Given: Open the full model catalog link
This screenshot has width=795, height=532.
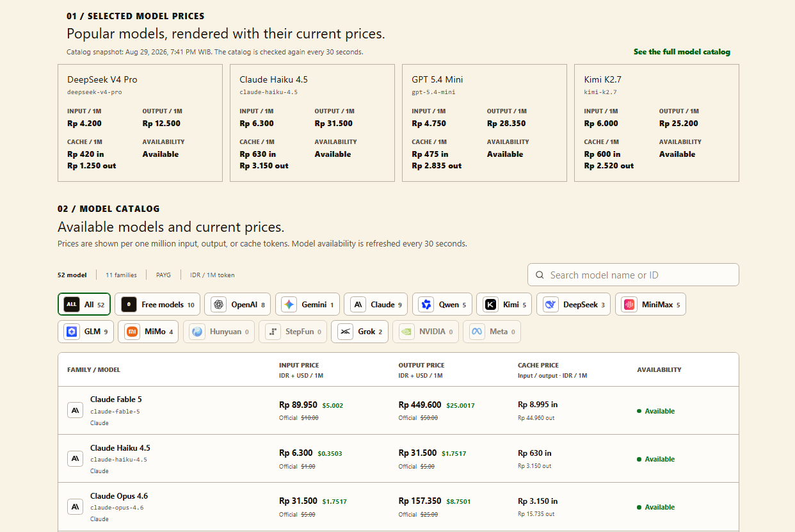Looking at the screenshot, I should pyautogui.click(x=682, y=52).
